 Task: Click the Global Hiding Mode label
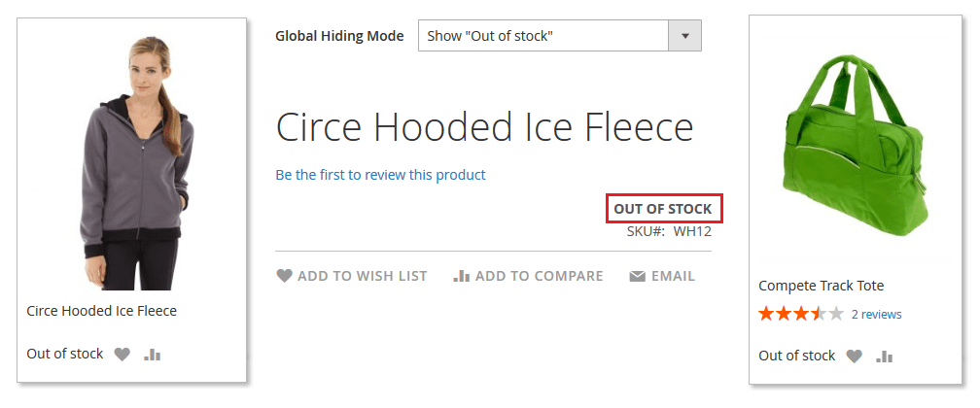tap(339, 36)
